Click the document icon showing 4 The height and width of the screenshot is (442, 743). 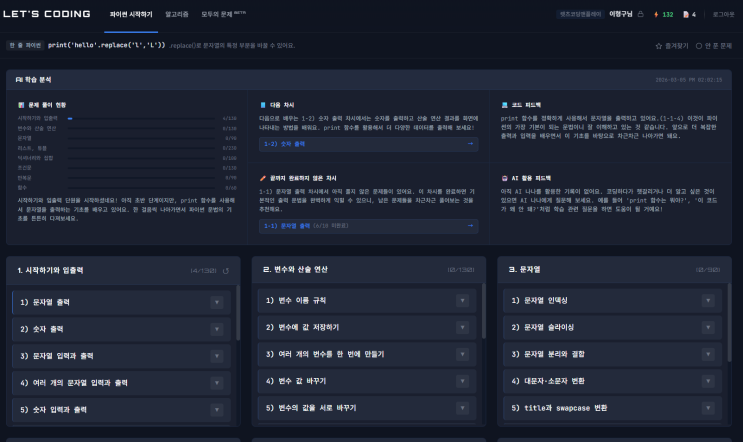(685, 15)
